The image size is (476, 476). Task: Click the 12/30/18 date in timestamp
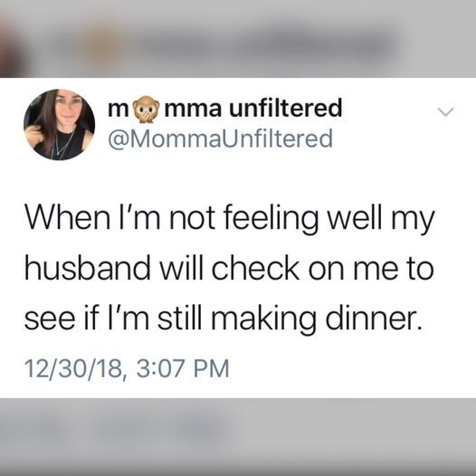73,368
